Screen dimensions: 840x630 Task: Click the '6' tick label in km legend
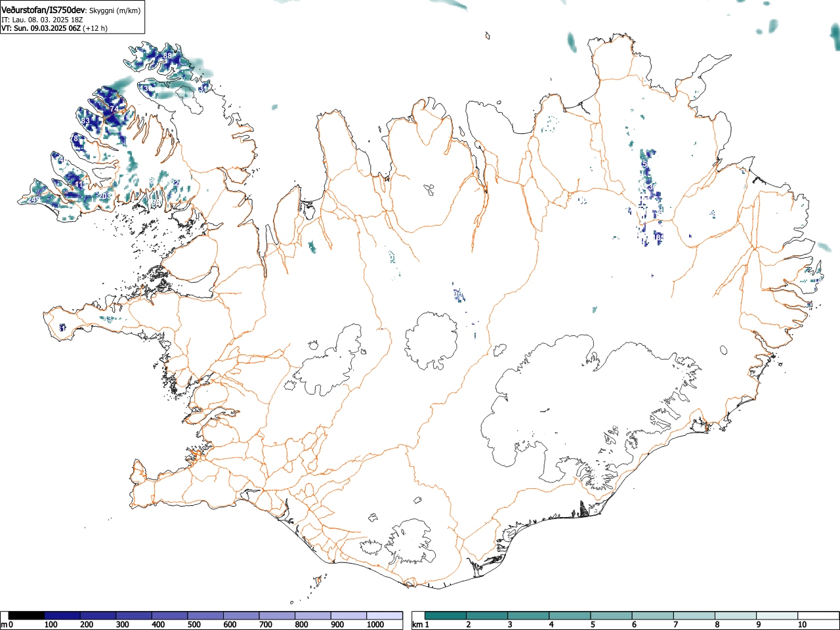[x=634, y=625]
